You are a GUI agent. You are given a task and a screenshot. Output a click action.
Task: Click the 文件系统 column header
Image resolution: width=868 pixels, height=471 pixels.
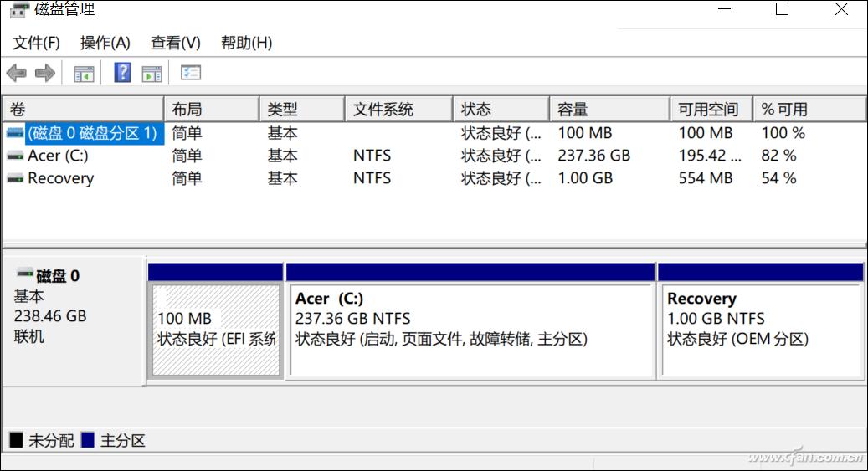(x=398, y=110)
